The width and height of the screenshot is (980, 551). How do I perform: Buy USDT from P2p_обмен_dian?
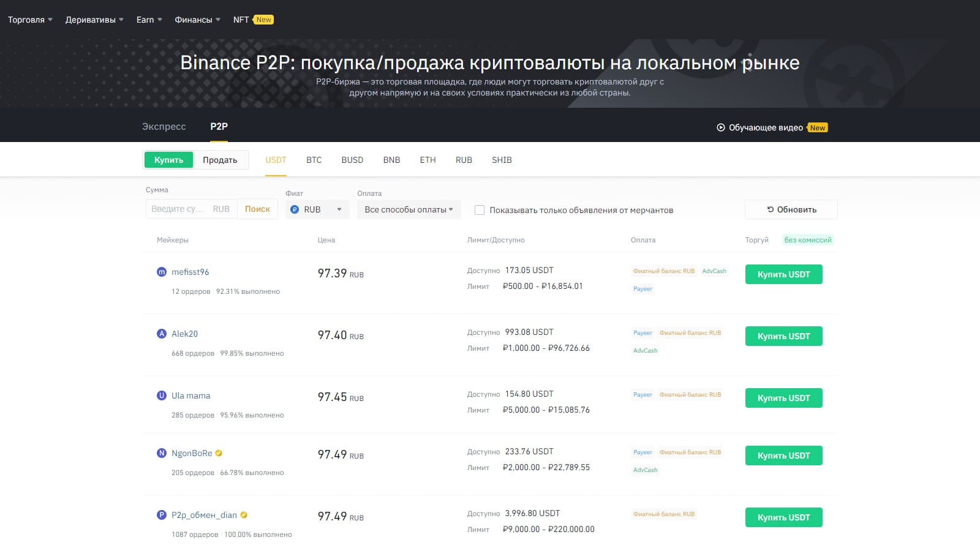(x=783, y=517)
